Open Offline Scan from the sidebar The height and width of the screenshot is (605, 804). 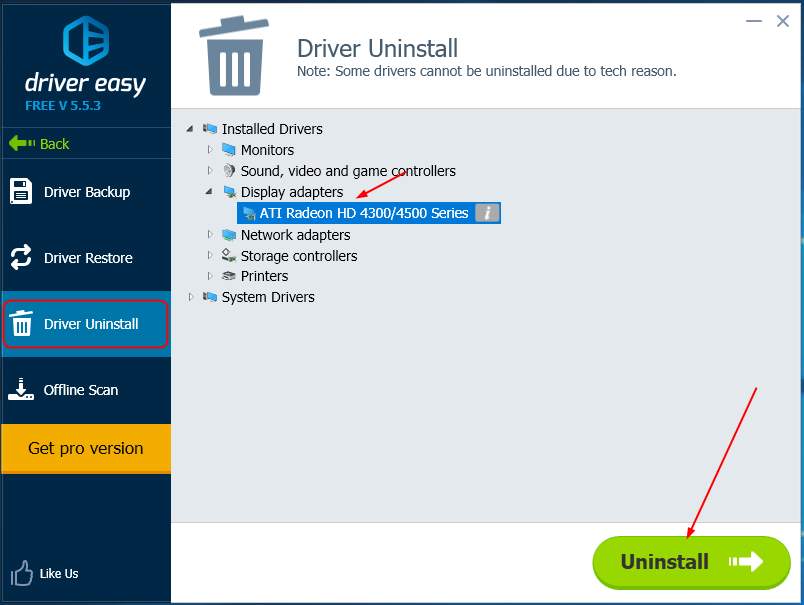pos(22,389)
